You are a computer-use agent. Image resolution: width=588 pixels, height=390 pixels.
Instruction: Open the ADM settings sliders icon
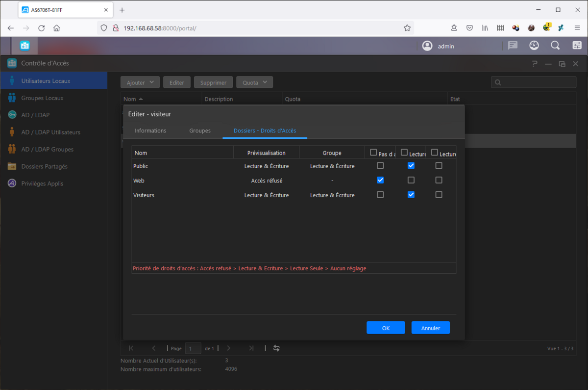[577, 46]
